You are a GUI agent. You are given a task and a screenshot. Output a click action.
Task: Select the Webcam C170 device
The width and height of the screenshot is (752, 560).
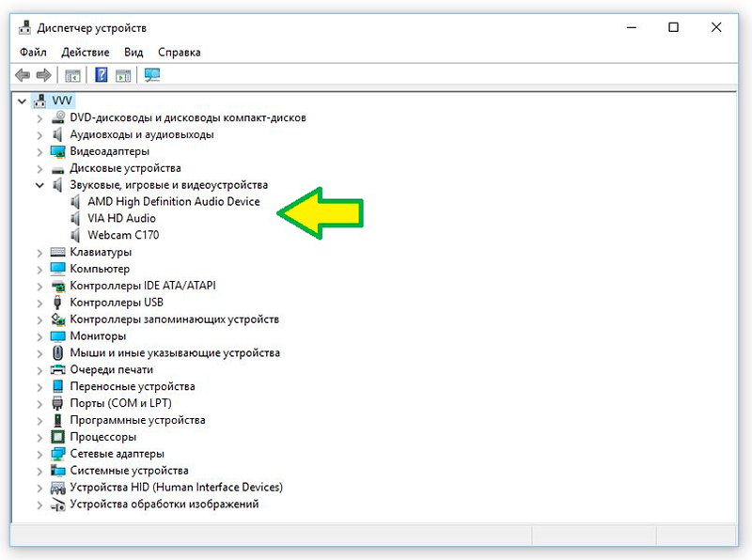click(x=122, y=235)
